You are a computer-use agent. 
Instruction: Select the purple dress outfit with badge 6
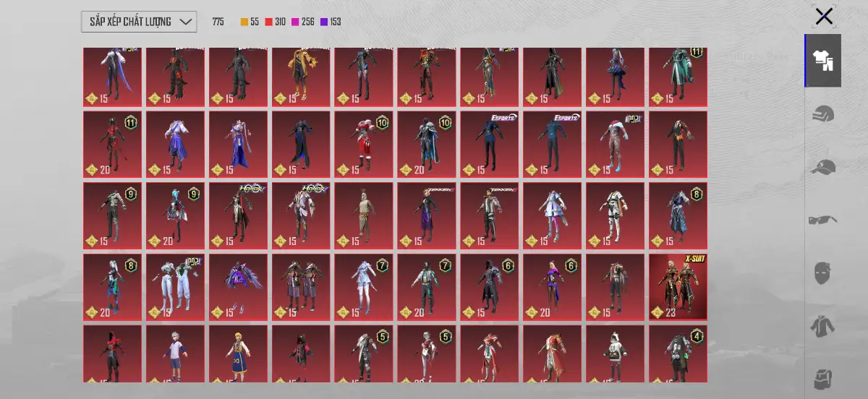[552, 286]
